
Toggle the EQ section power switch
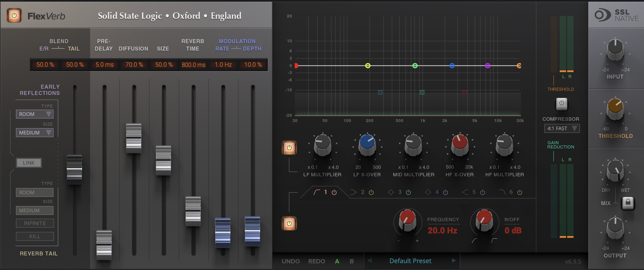point(290,148)
